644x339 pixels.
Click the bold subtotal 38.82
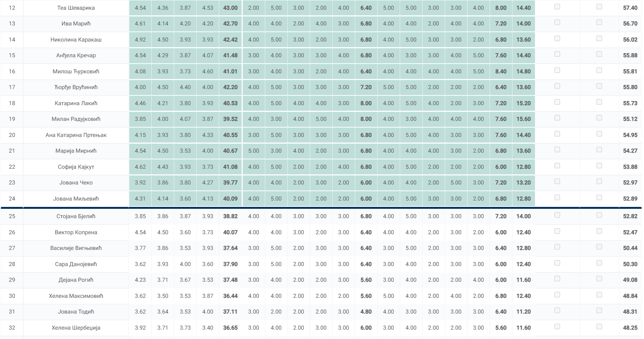pyautogui.click(x=230, y=216)
